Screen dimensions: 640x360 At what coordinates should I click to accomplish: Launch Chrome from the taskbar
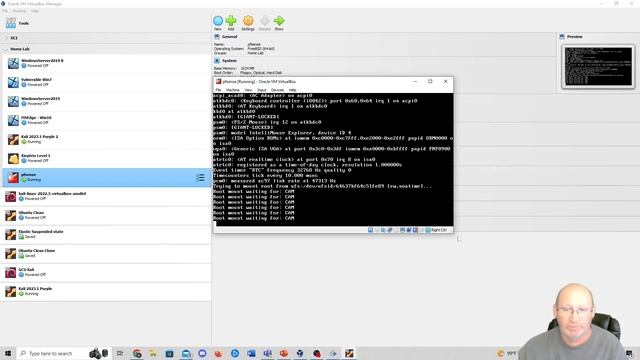(137, 353)
